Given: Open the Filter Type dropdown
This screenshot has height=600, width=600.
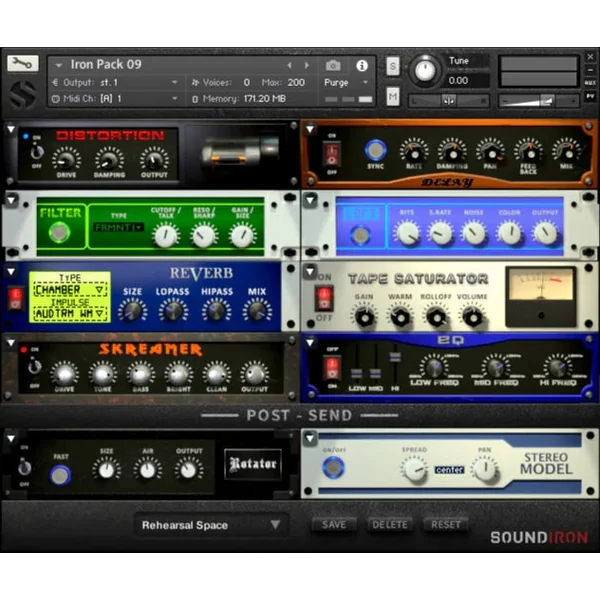Looking at the screenshot, I should [119, 228].
